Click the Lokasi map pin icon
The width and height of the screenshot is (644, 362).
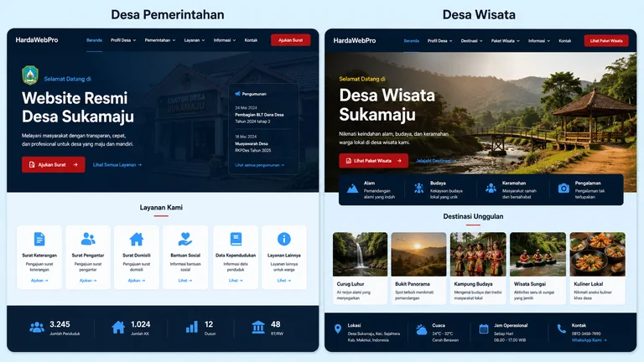pos(338,328)
